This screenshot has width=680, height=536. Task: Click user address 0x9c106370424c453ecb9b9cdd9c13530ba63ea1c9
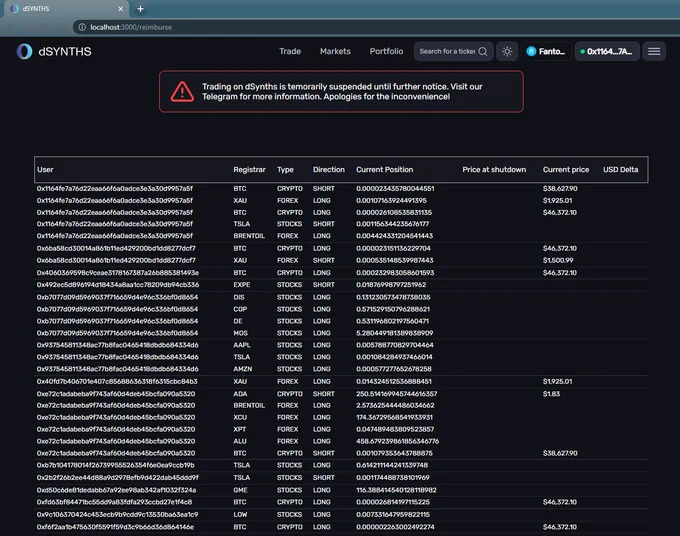(x=118, y=515)
